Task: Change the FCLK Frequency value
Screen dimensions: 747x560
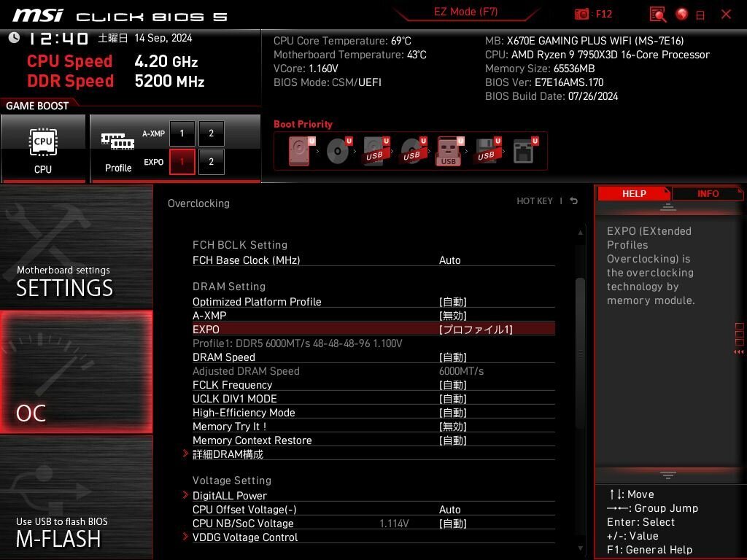Action: point(452,385)
